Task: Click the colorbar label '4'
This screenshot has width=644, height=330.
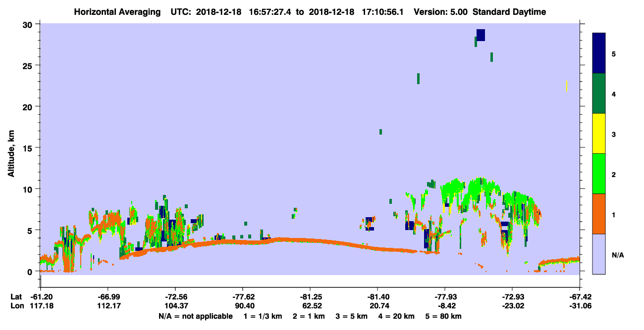Action: [614, 94]
